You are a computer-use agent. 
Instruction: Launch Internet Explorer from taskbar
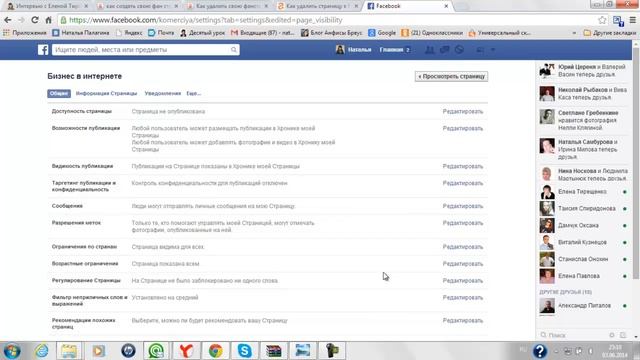[x=41, y=351]
